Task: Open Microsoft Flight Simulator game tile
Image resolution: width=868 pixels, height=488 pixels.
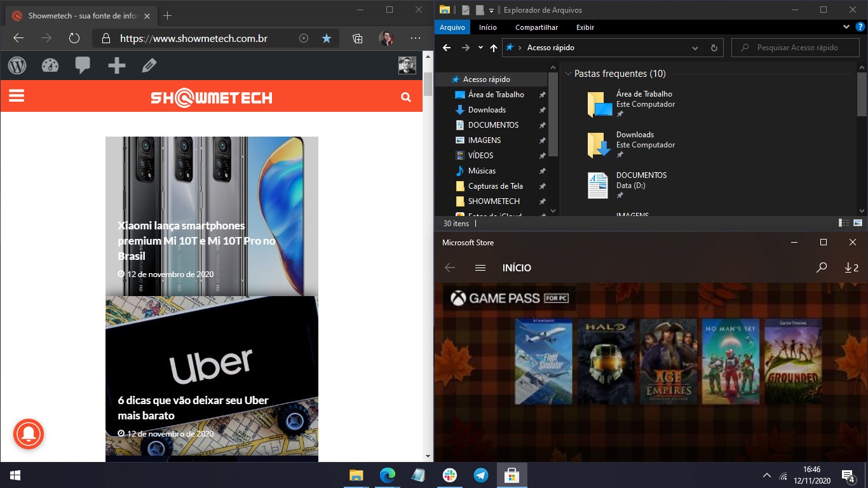Action: click(543, 362)
